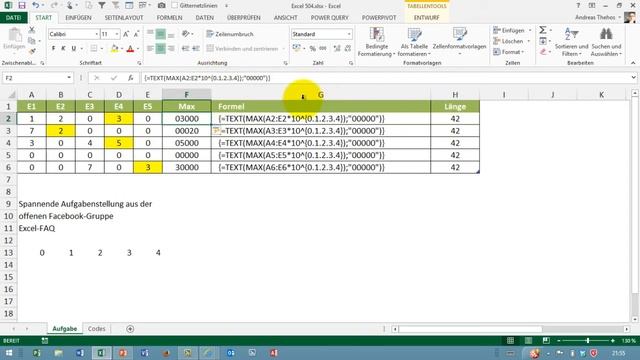Click the camera icon in quick access toolbar
This screenshot has width=640, height=360.
(x=162, y=6)
